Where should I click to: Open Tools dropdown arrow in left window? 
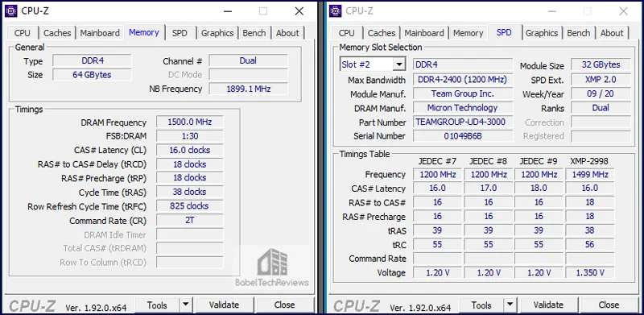coord(186,305)
